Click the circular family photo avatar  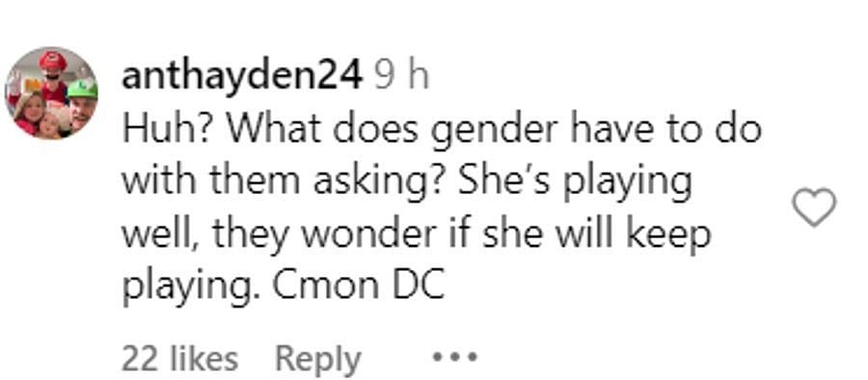tap(51, 93)
